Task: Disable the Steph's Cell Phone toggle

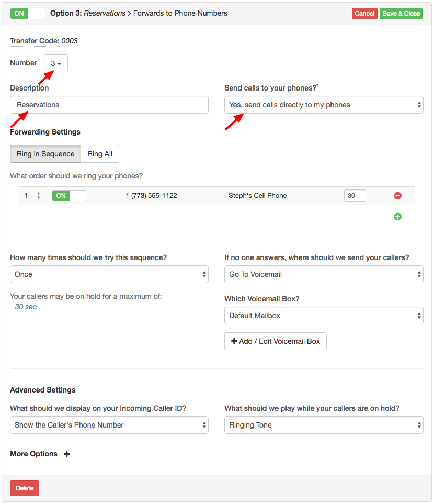Action: 69,195
